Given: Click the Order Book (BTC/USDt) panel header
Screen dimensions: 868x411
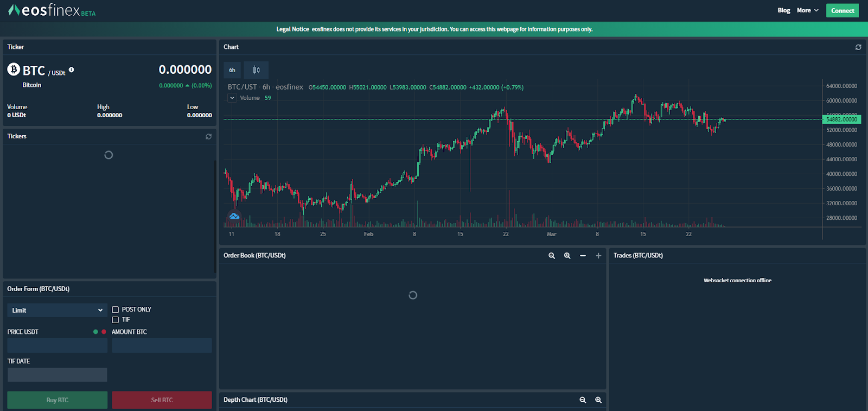Looking at the screenshot, I should 254,255.
